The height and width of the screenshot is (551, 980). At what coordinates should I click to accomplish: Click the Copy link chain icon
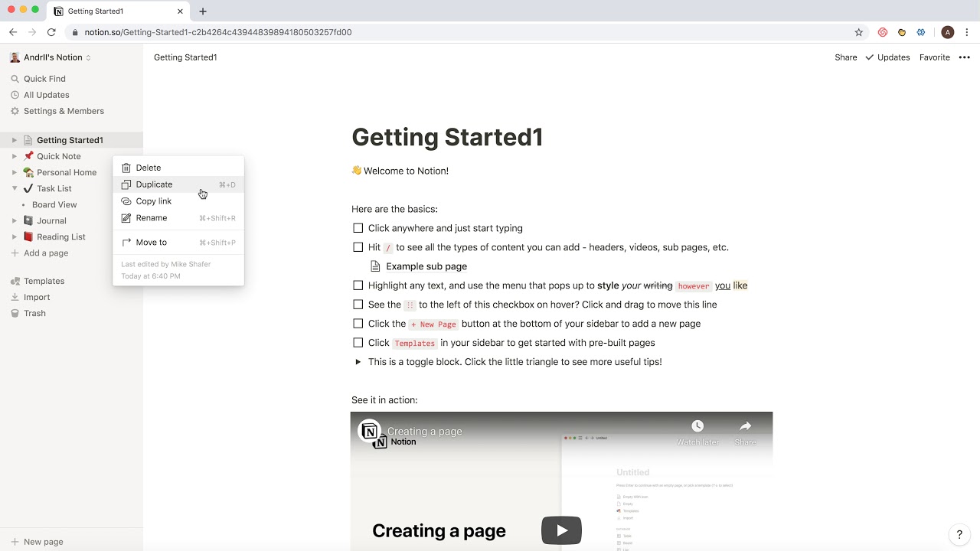click(126, 201)
